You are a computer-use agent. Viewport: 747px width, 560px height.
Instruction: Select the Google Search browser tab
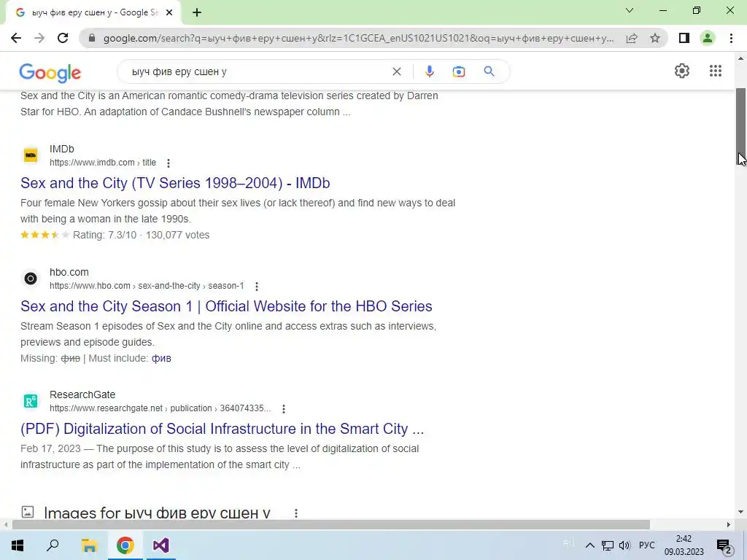94,13
